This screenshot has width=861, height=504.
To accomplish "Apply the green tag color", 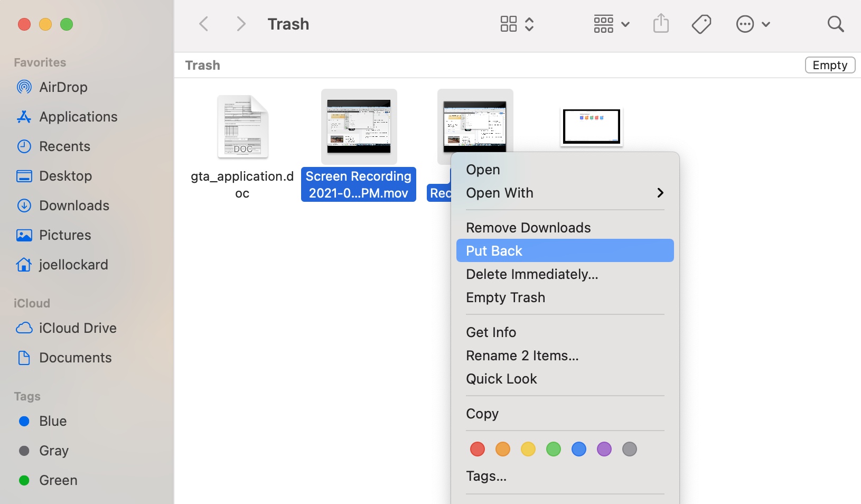I will pos(554,449).
